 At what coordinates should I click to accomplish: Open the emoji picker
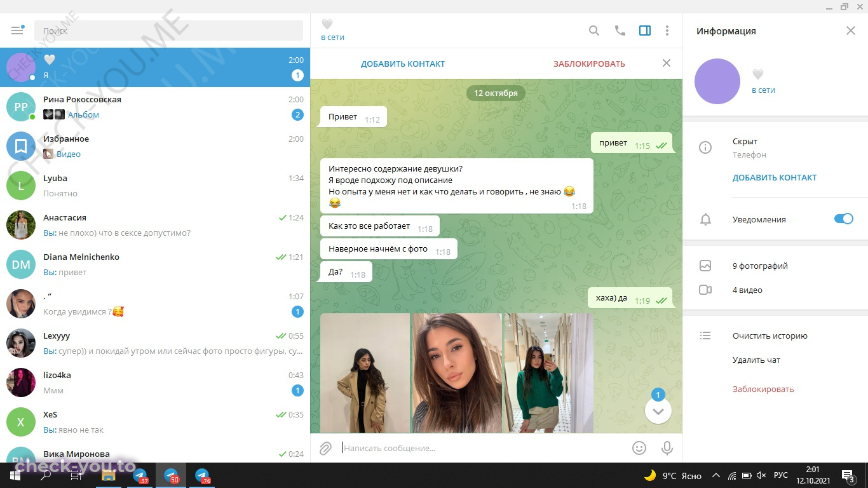(x=639, y=448)
